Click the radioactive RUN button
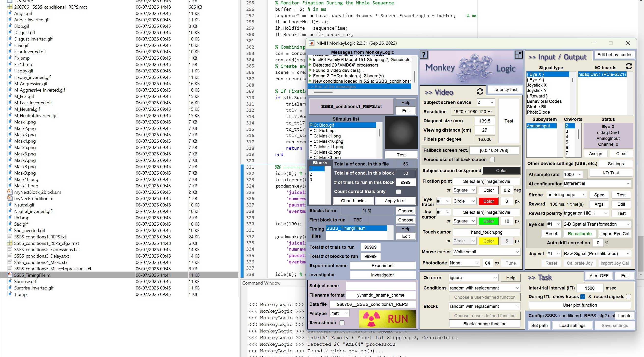This screenshot has height=357, width=644. point(387,318)
